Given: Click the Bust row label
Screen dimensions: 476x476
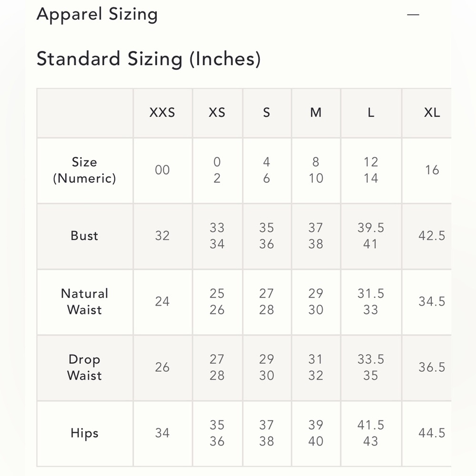Looking at the screenshot, I should tap(84, 236).
